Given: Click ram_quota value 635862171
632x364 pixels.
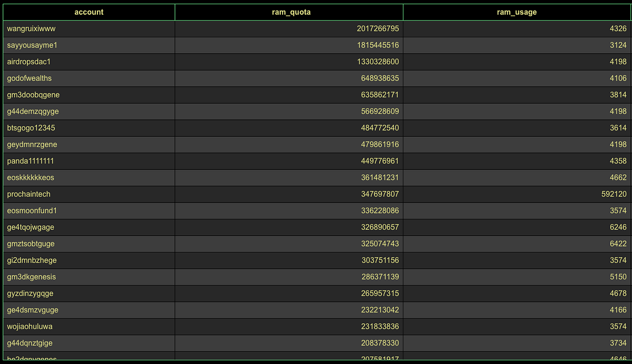Looking at the screenshot, I should coord(380,95).
